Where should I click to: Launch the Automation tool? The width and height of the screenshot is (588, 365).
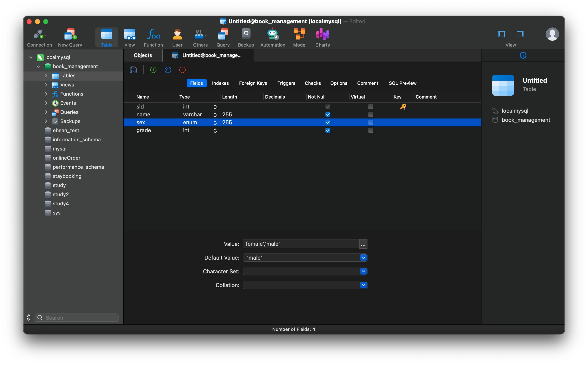(x=273, y=37)
